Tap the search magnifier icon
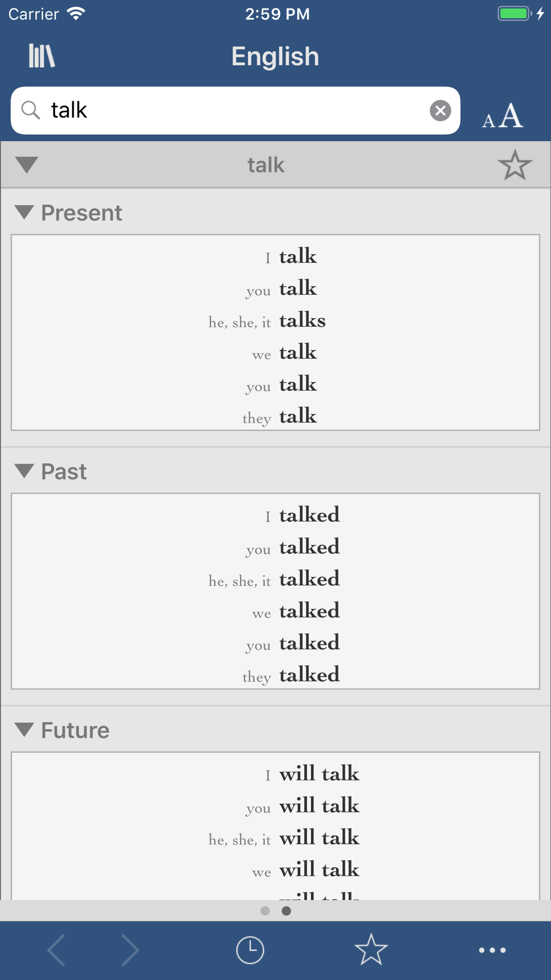 click(30, 110)
